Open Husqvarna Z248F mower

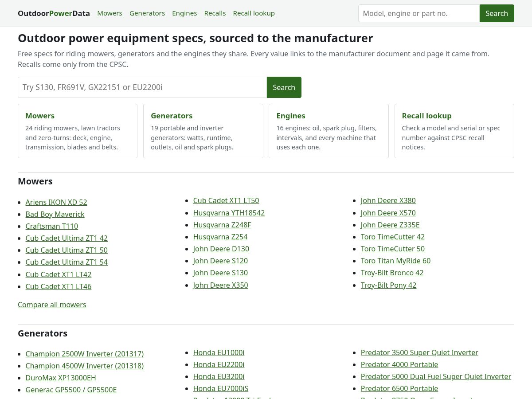pos(222,225)
